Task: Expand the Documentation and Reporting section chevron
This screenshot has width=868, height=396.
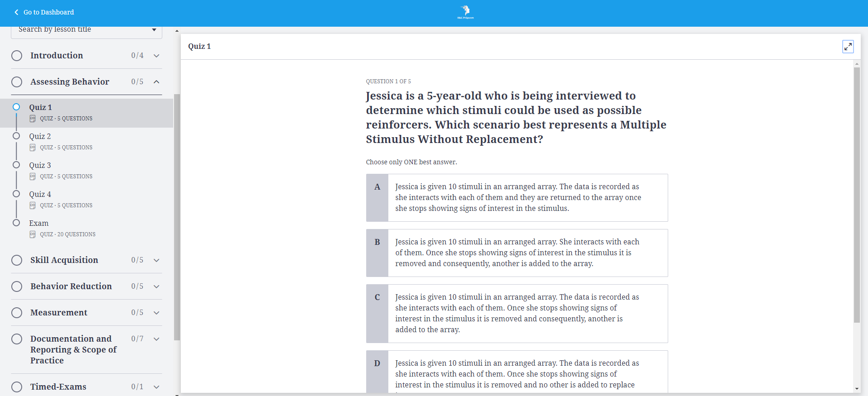Action: pyautogui.click(x=156, y=339)
